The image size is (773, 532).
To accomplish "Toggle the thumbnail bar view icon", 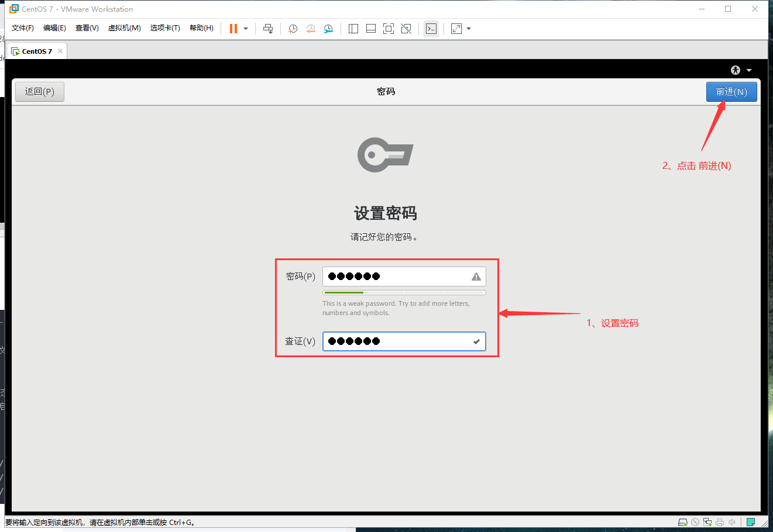I will tap(371, 29).
